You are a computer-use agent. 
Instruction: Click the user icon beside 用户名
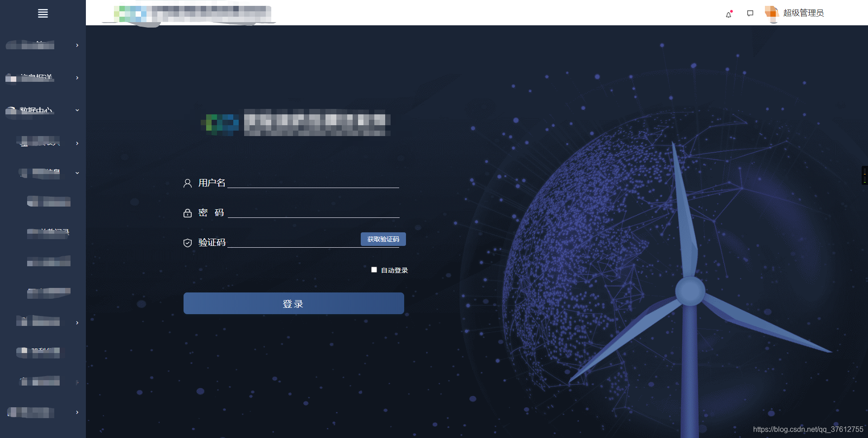pos(188,183)
